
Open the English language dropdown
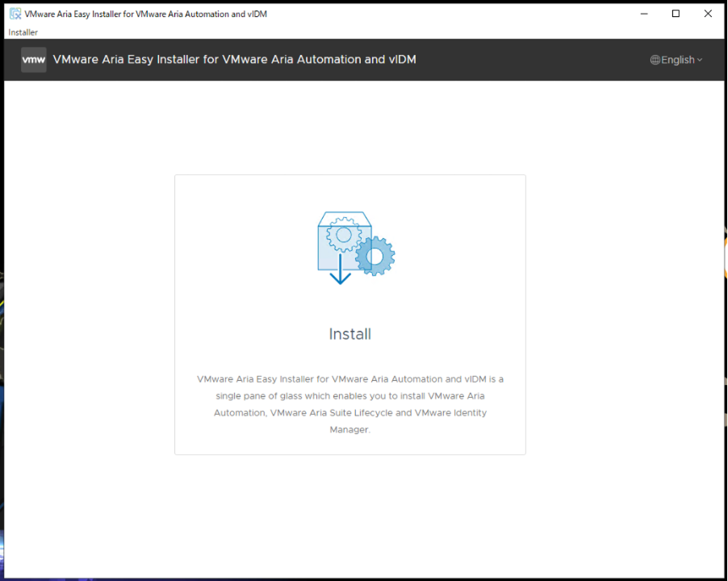[676, 60]
